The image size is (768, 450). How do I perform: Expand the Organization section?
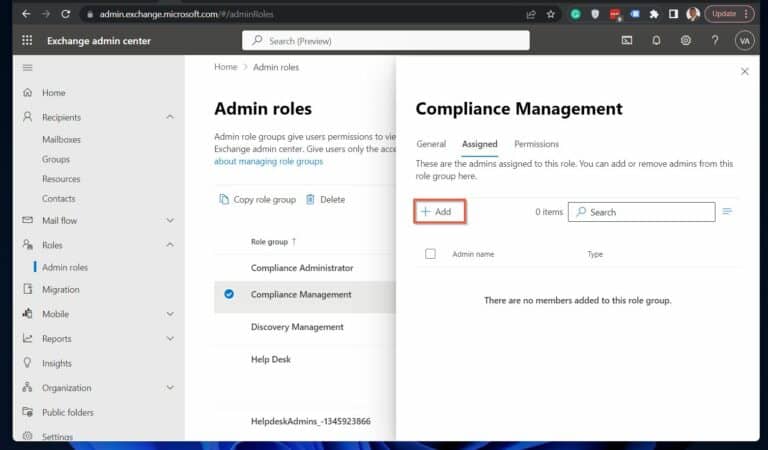[169, 387]
